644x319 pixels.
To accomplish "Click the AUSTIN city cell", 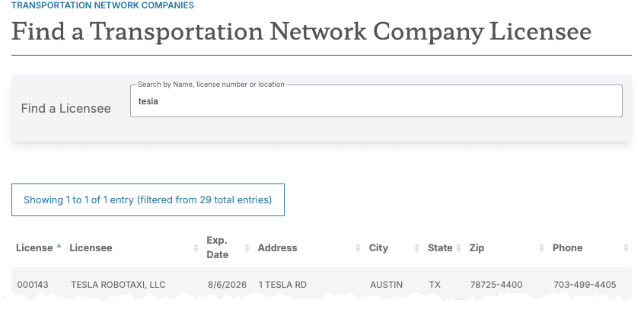I will [x=386, y=285].
